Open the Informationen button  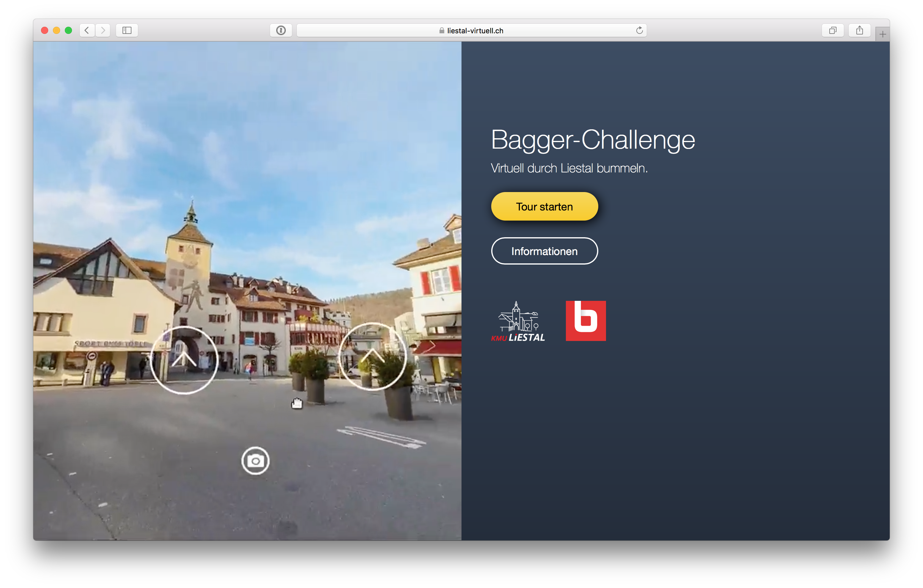pos(544,251)
